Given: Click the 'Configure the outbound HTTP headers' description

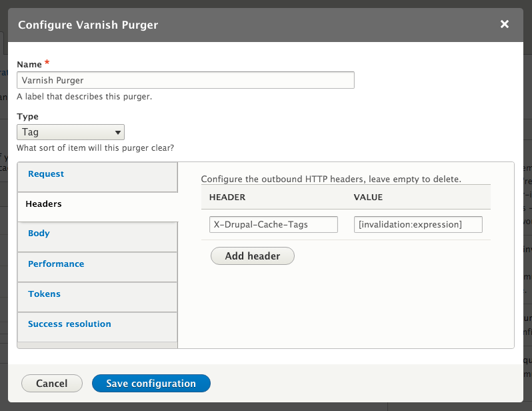Looking at the screenshot, I should tap(331, 179).
